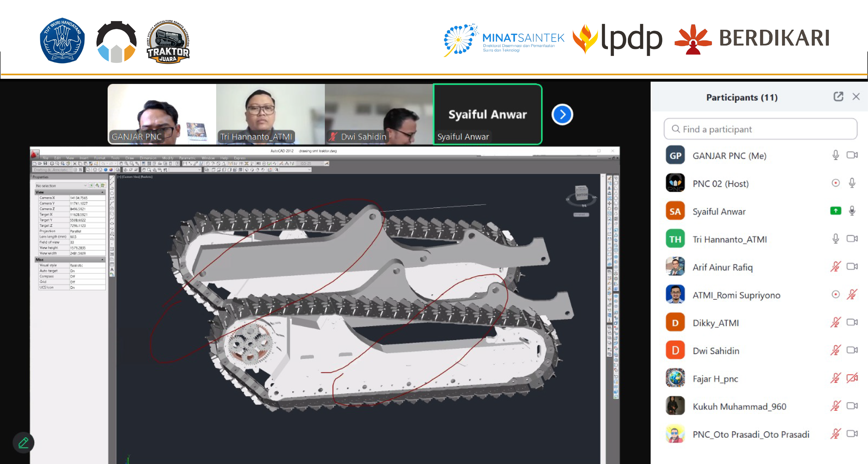Click the Save drawing toolbar icon
Screen dimensions: 868x464
[45, 163]
